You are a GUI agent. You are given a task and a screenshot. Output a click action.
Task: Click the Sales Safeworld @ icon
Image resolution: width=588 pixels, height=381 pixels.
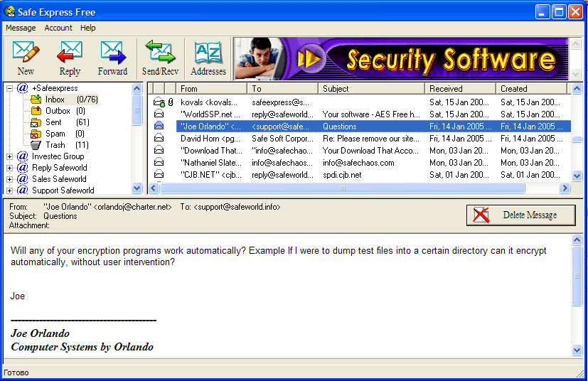[x=23, y=179]
